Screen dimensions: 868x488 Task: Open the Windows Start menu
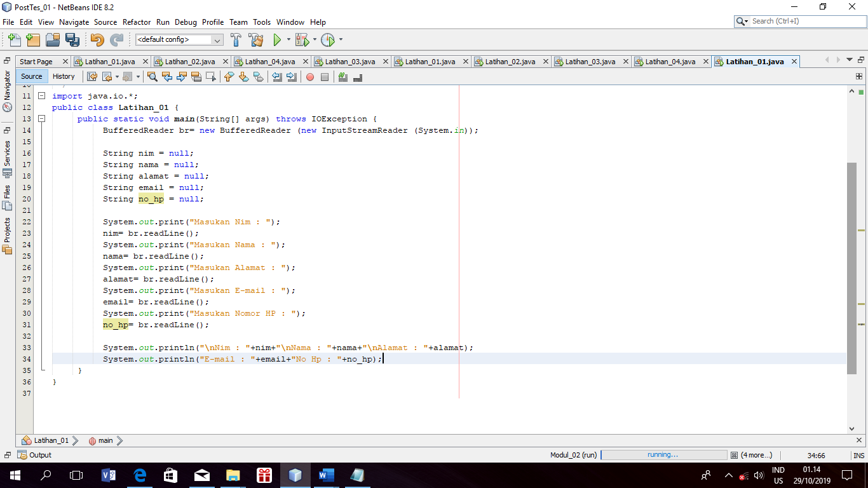tap(15, 475)
